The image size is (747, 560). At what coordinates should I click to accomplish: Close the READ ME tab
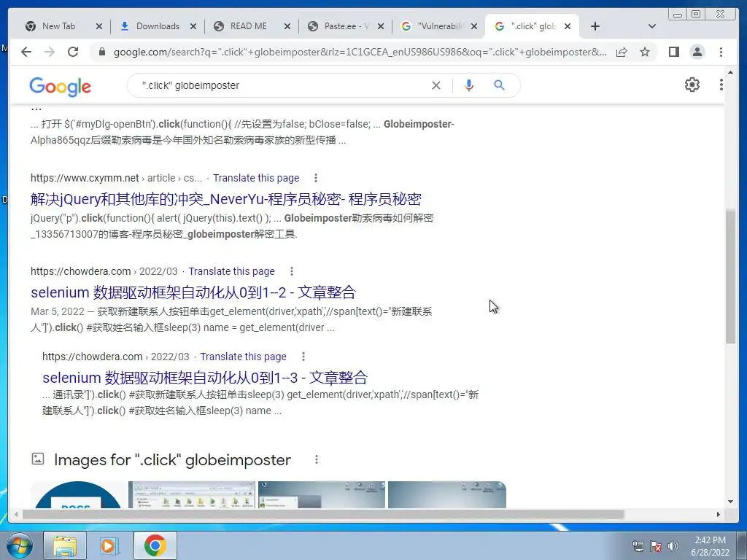pos(287,27)
